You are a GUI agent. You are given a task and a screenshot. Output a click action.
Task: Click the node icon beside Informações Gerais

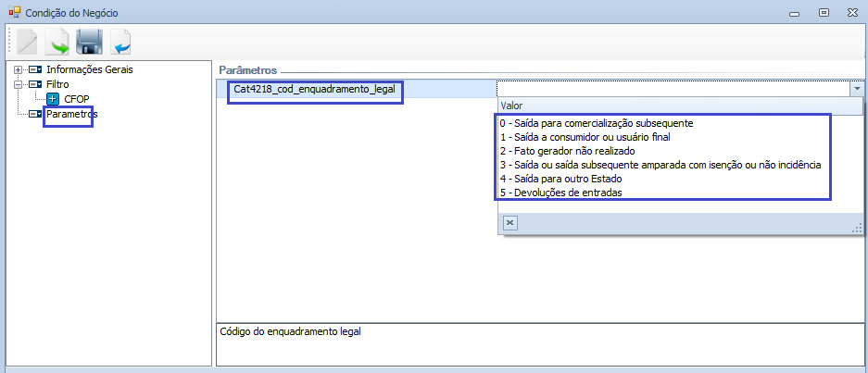click(35, 69)
